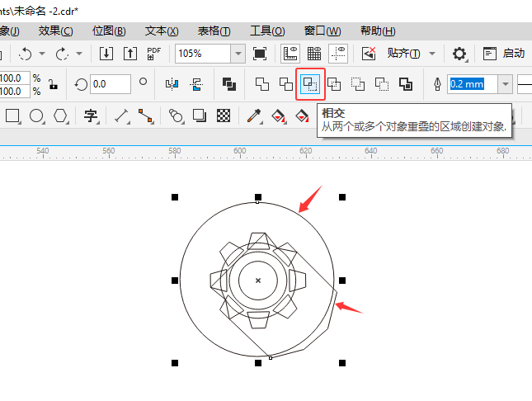Select the interactive fill tool

tap(278, 116)
